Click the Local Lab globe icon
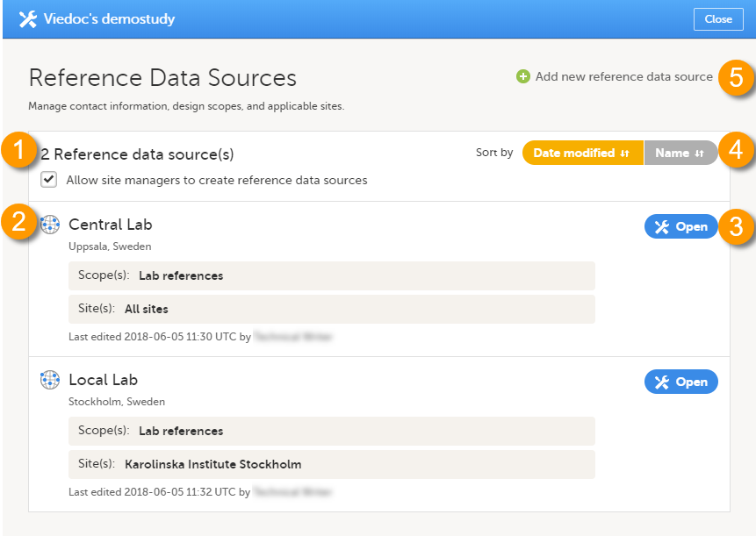The width and height of the screenshot is (756, 536). (50, 380)
